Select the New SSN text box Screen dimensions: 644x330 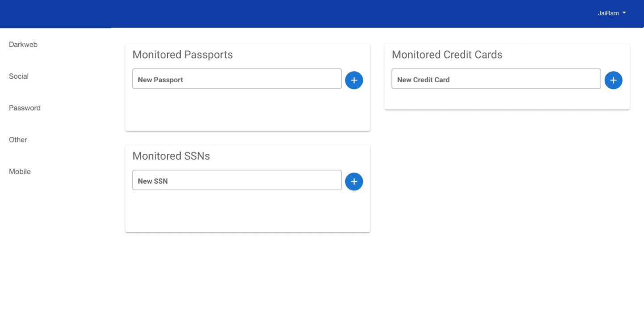(237, 180)
